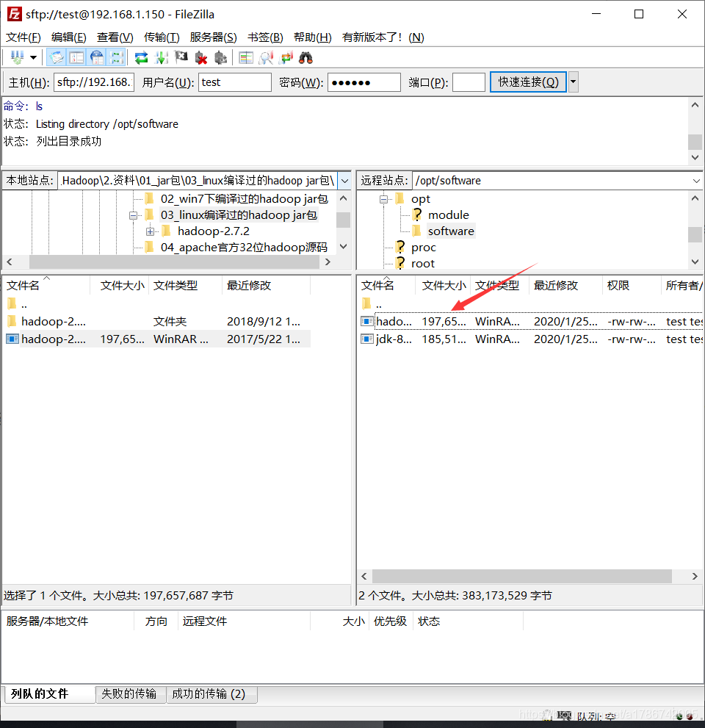Select the remote software folder
Viewport: 705px width, 728px height.
pos(451,231)
